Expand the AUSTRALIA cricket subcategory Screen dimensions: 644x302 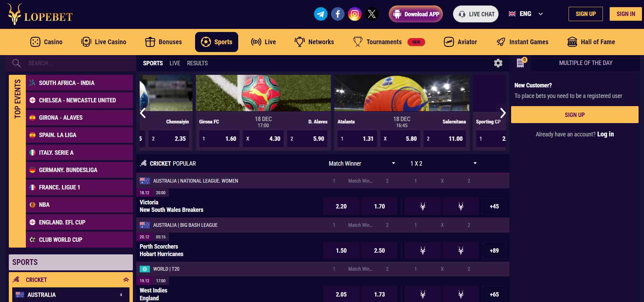[x=71, y=295]
